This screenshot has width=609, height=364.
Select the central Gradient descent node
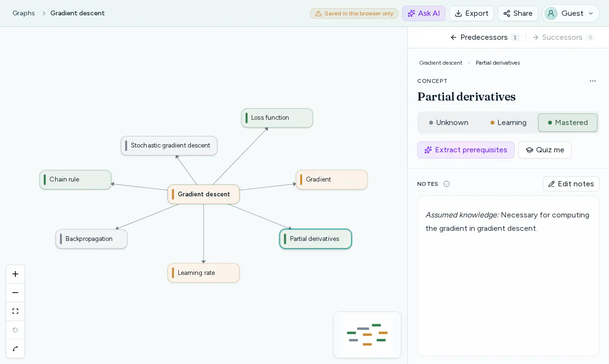[204, 194]
